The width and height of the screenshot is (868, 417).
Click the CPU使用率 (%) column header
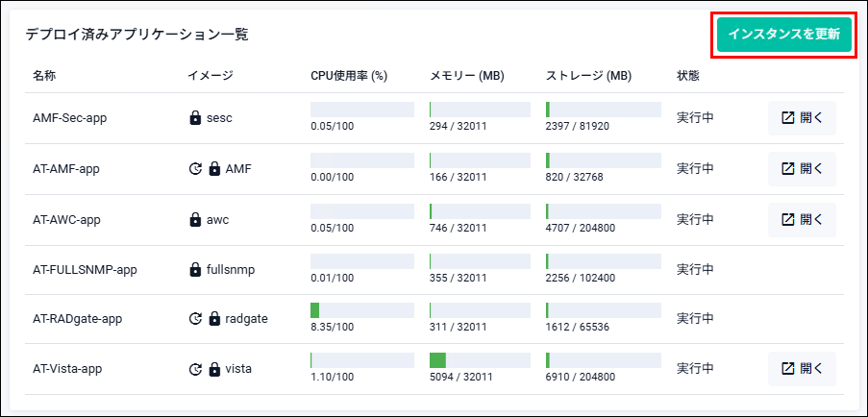point(348,76)
